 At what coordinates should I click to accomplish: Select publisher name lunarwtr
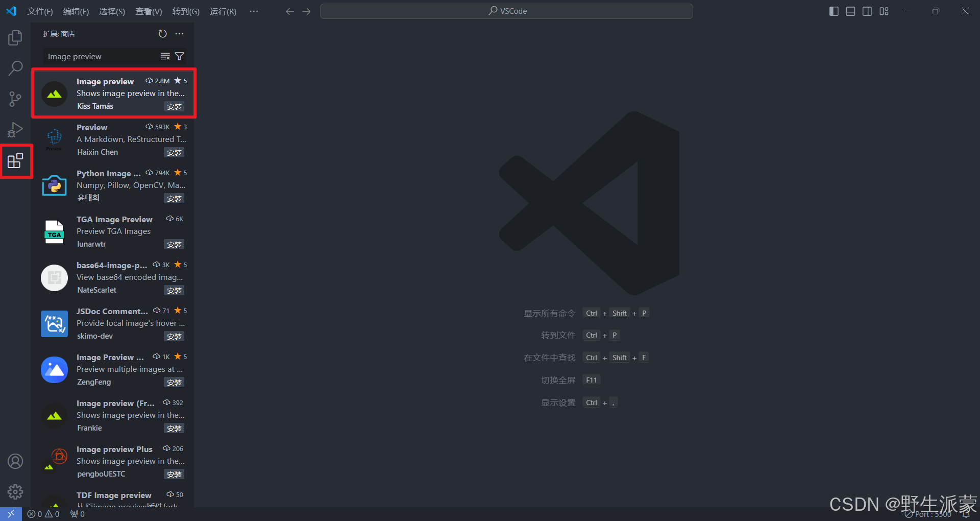point(91,244)
